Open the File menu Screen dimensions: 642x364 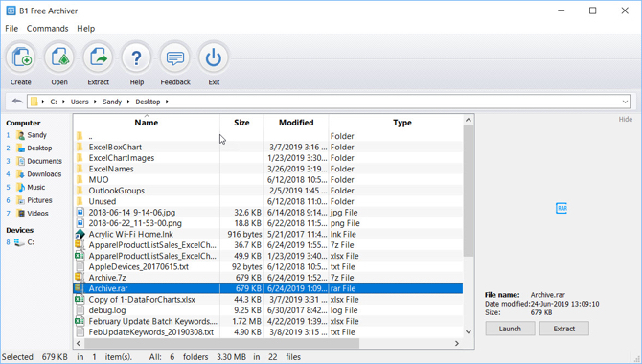tap(11, 29)
